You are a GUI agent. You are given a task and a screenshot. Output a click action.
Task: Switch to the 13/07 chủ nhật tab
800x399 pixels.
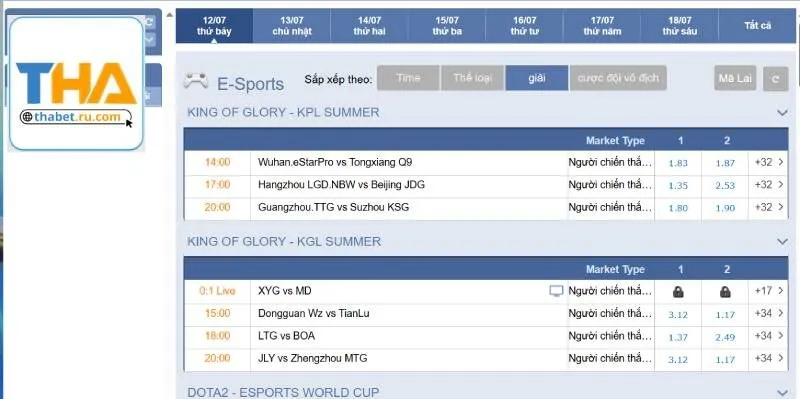tap(292, 26)
